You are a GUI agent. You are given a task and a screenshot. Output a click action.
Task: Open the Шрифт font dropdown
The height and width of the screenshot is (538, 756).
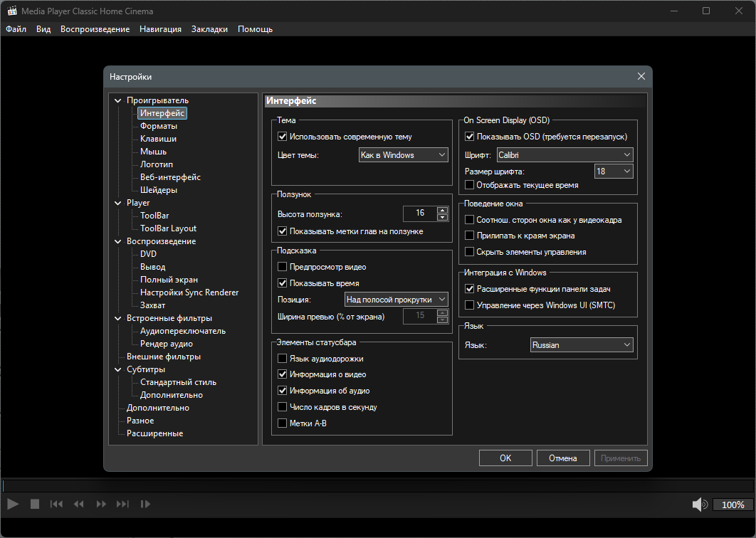point(565,154)
